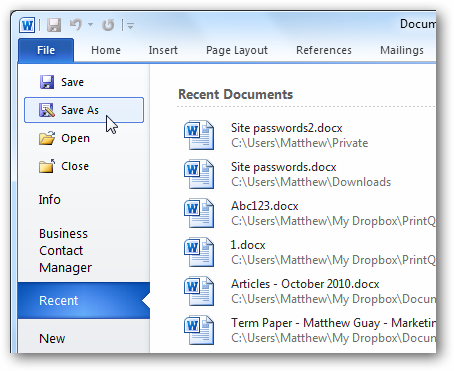Click the Save As pencil-disk icon
Image resolution: width=454 pixels, height=371 pixels.
point(47,110)
